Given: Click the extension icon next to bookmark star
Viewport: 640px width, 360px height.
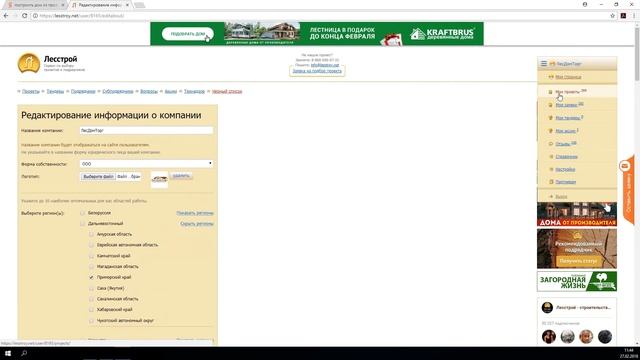Looking at the screenshot, I should [623, 16].
